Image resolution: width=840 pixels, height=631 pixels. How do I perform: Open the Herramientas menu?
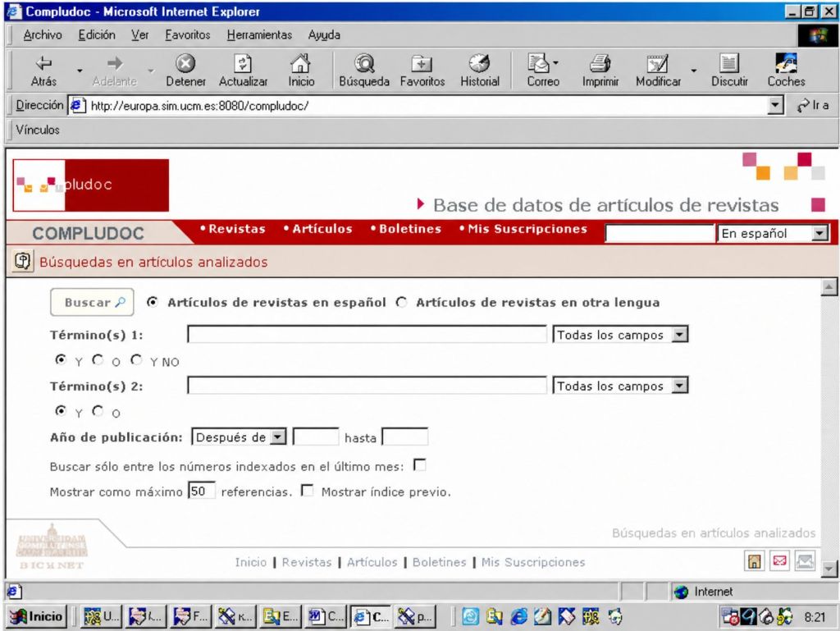pyautogui.click(x=259, y=34)
